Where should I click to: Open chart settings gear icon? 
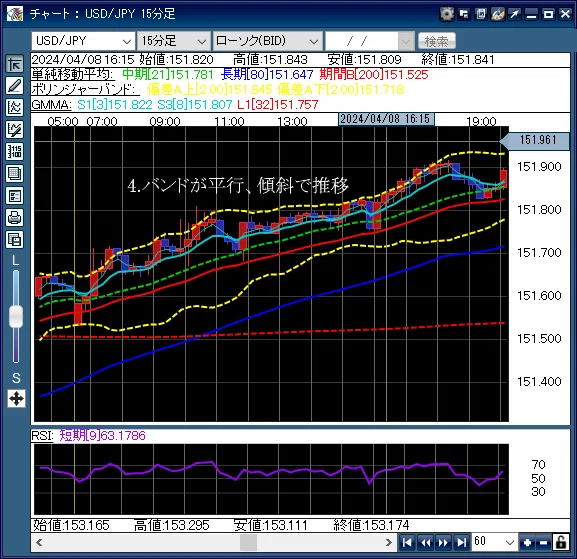point(447,14)
